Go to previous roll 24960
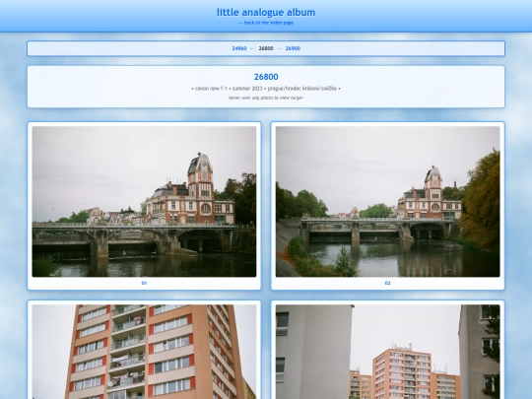The height and width of the screenshot is (399, 532). click(x=239, y=48)
